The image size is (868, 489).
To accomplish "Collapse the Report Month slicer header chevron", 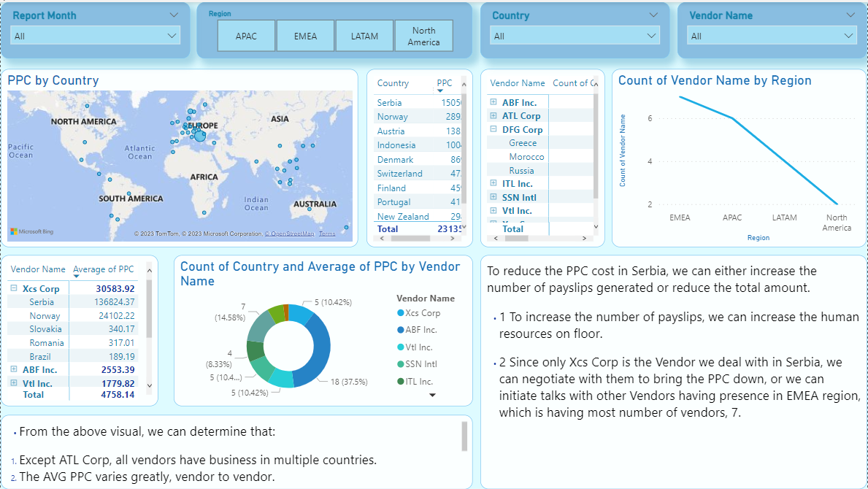I will click(x=173, y=15).
